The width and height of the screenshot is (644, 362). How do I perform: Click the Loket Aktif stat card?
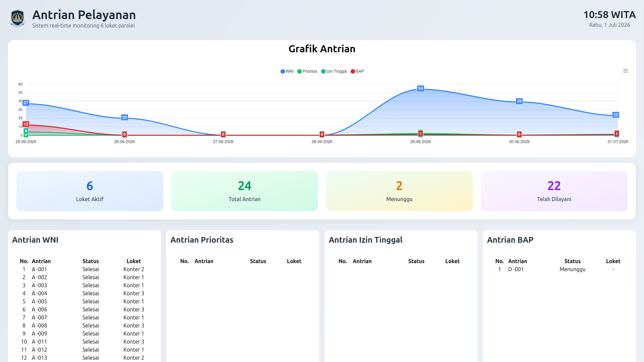pos(90,191)
